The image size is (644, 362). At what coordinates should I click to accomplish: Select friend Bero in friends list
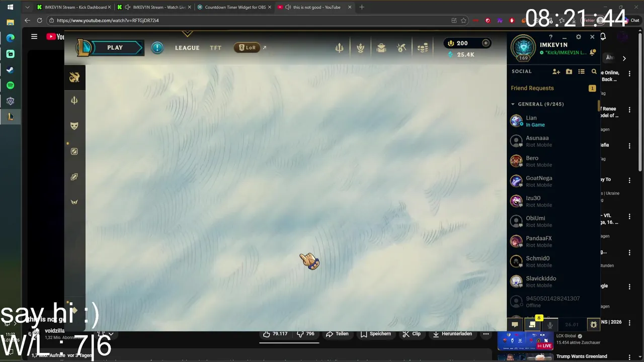tap(553, 161)
